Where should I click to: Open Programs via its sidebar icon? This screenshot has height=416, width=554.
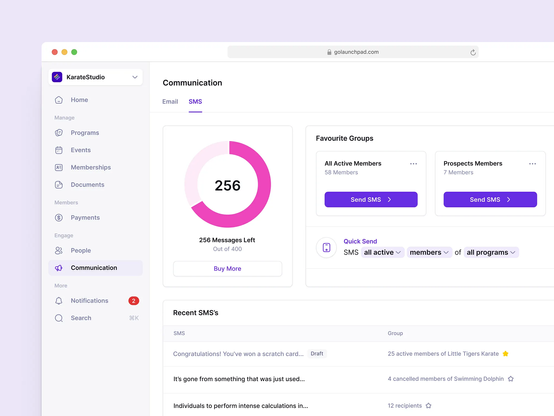pyautogui.click(x=59, y=133)
